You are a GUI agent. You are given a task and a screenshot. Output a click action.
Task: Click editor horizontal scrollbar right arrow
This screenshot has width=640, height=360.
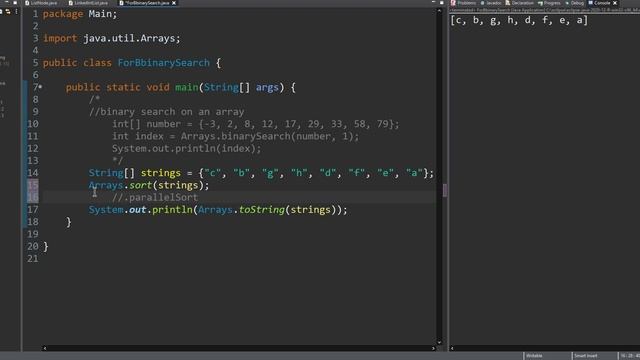(433, 348)
